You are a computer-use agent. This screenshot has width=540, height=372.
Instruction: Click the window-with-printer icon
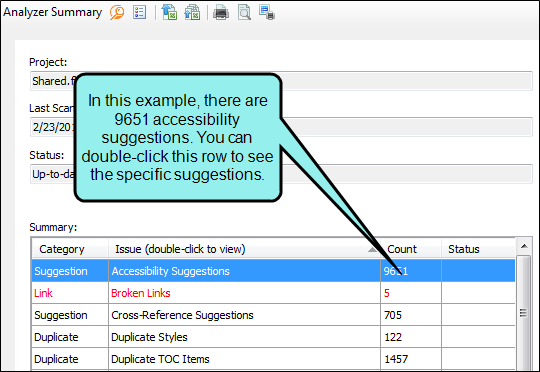[267, 12]
